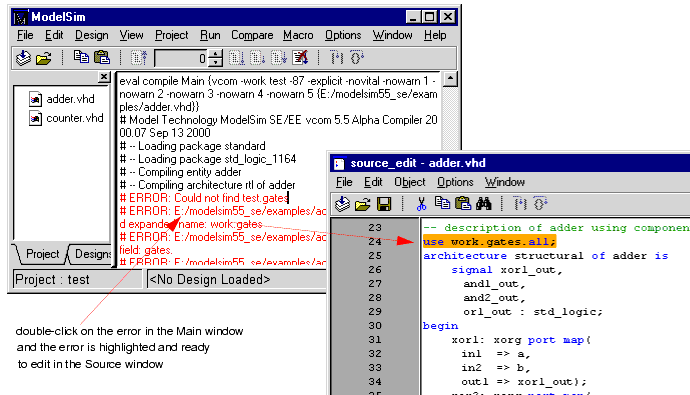This screenshot has width=690, height=395.
Task: Click the Load Design icon in ModelSim toolbar
Action: click(23, 58)
